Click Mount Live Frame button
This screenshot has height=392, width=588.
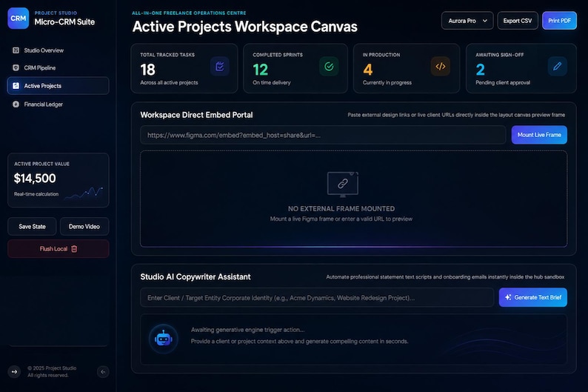pos(539,135)
